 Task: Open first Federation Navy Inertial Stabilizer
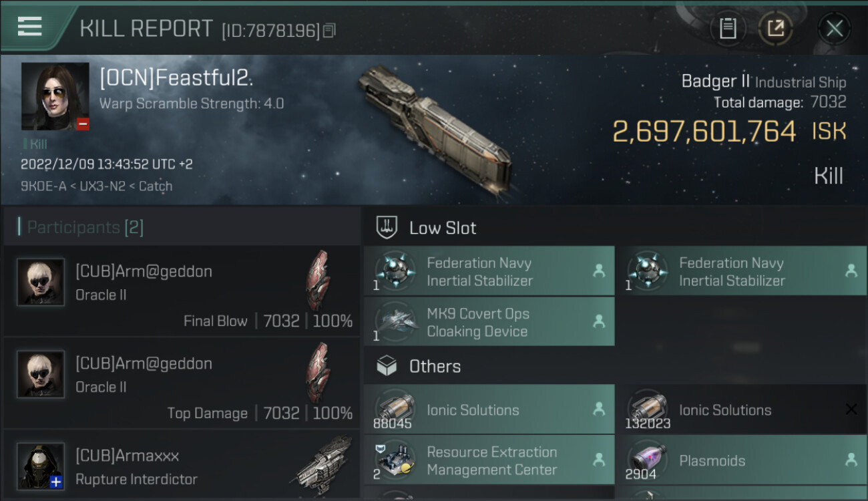(x=489, y=272)
